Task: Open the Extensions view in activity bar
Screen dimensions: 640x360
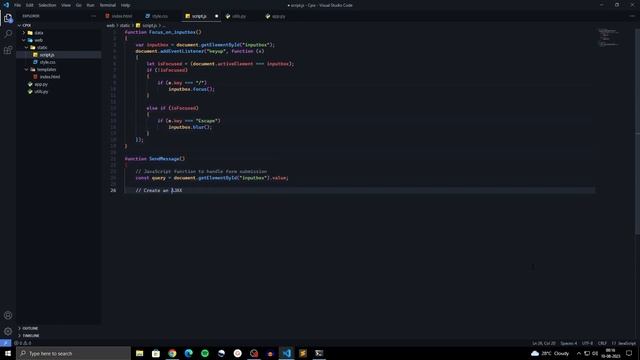Action: click(8, 50)
